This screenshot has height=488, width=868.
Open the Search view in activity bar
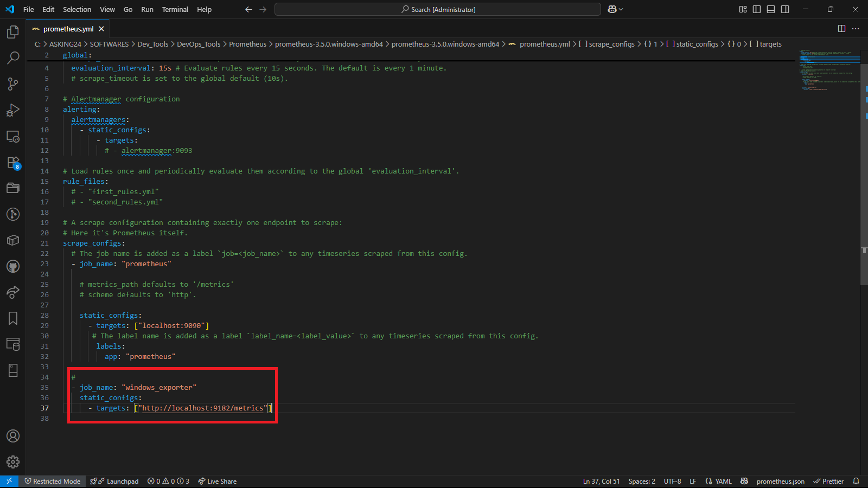coord(13,58)
